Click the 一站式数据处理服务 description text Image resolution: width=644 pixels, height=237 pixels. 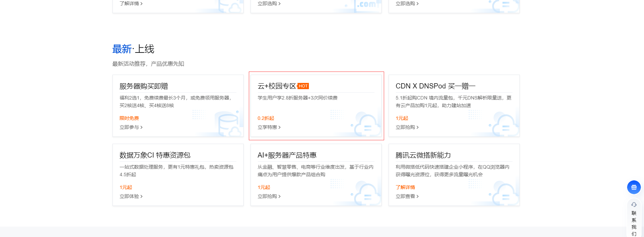pyautogui.click(x=176, y=171)
